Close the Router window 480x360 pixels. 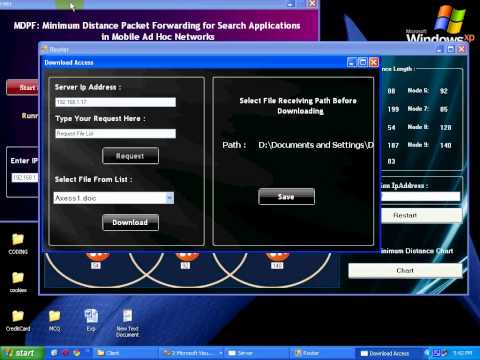point(461,49)
